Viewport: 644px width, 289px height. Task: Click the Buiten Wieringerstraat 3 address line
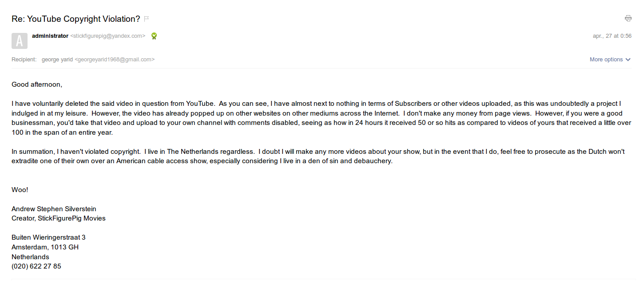48,237
